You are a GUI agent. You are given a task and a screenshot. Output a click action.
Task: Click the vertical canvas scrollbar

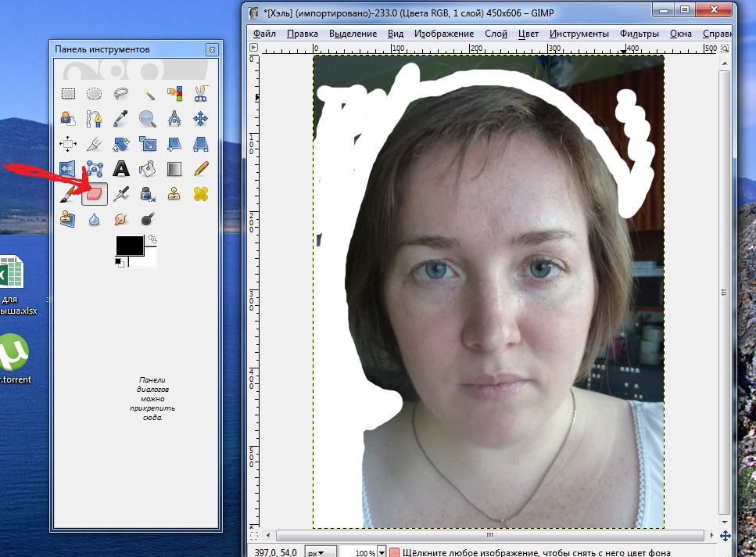tap(724, 293)
